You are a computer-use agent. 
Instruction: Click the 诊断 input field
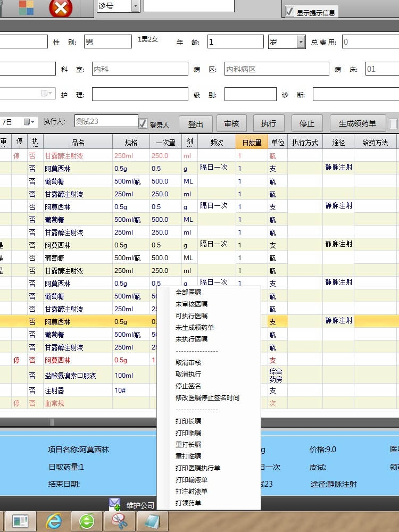click(356, 94)
